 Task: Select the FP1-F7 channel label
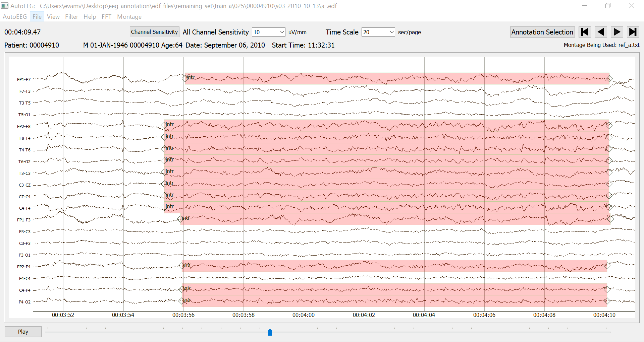coord(24,80)
